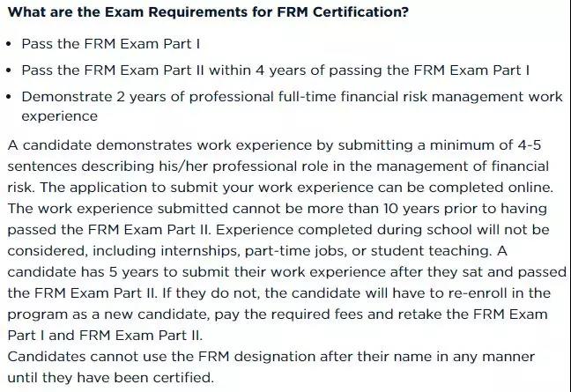Click the words "until they have been certified"

(110, 378)
